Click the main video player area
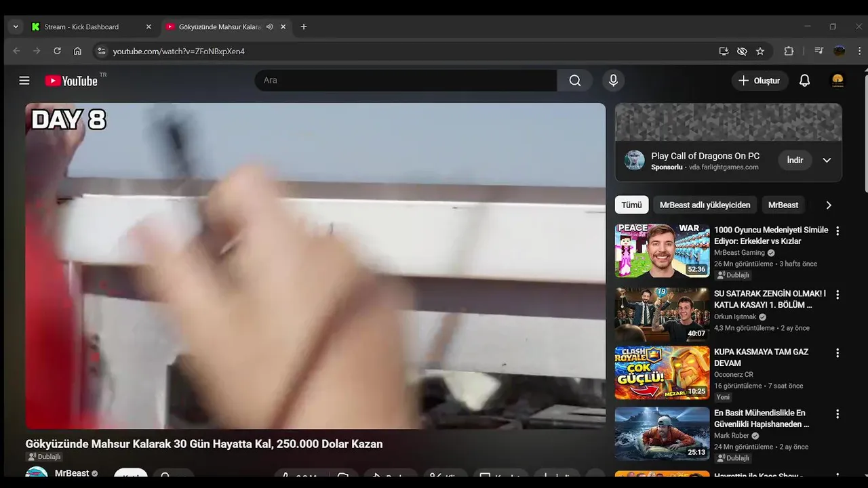868x488 pixels. tap(315, 266)
